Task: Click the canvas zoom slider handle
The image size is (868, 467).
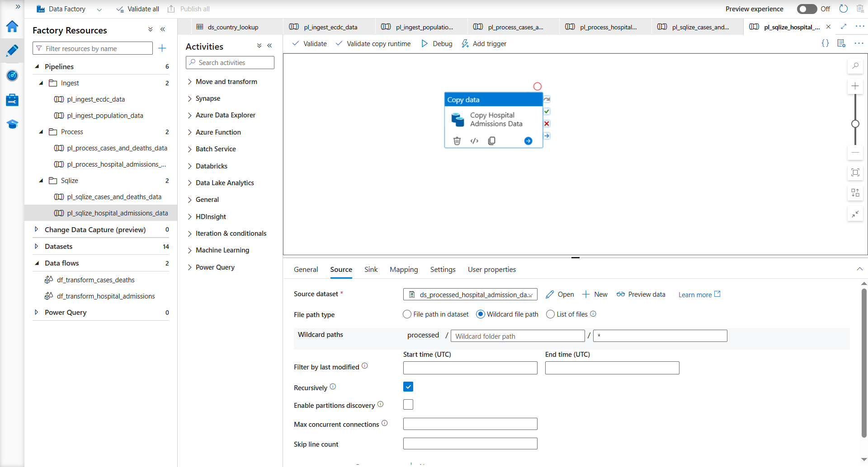Action: (855, 124)
